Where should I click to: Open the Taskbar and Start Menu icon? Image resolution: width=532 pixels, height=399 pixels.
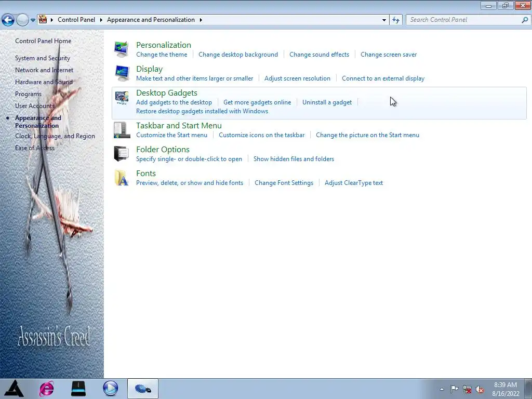point(122,130)
